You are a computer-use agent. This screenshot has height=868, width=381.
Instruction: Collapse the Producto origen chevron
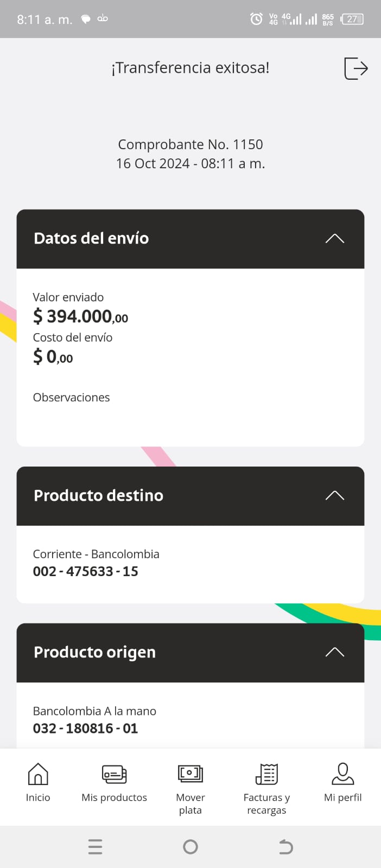334,652
